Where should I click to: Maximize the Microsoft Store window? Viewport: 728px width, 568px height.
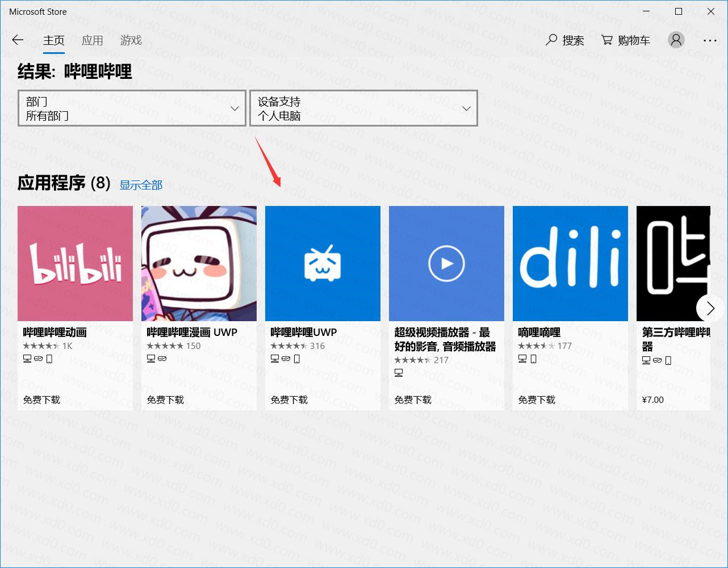pyautogui.click(x=679, y=11)
